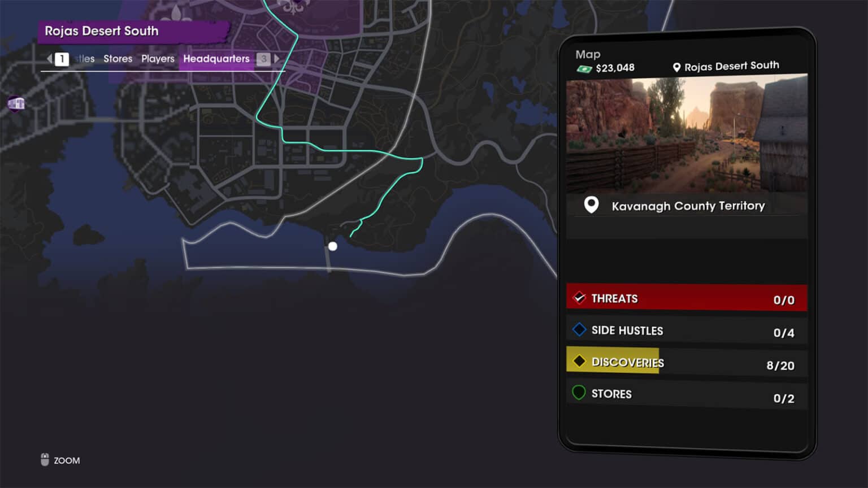Open the Threats 0/0 row
This screenshot has height=488, width=868.
687,298
